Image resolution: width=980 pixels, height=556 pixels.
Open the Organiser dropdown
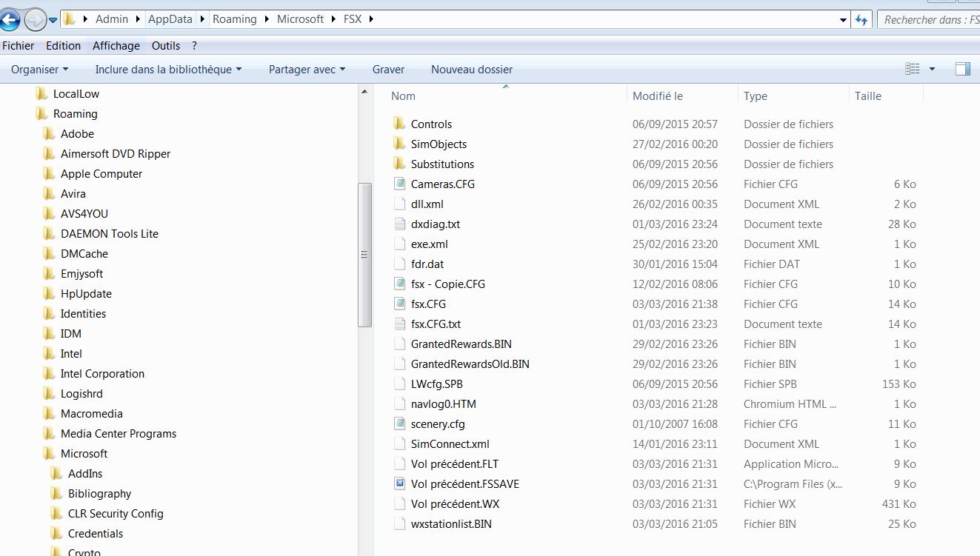pyautogui.click(x=40, y=69)
